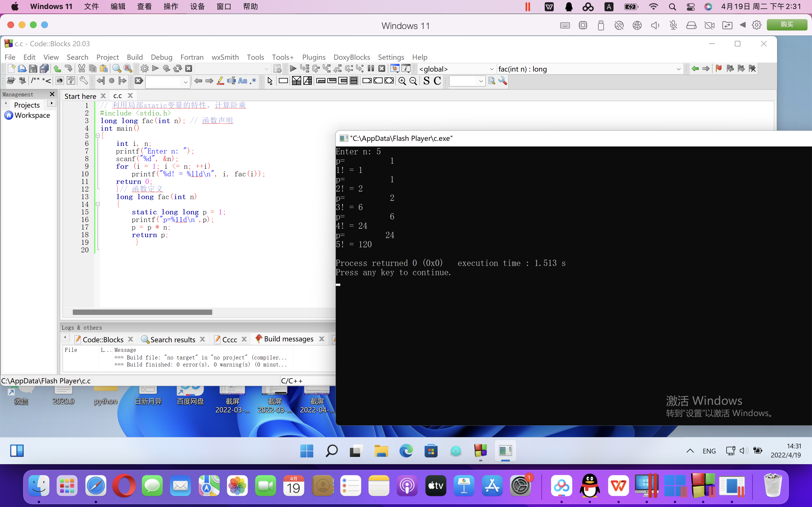Click the Build gear icon
The height and width of the screenshot is (507, 812).
click(145, 69)
